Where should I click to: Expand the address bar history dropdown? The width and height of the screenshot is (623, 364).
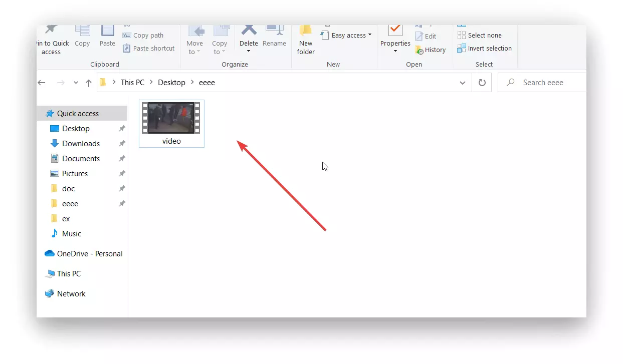point(463,83)
